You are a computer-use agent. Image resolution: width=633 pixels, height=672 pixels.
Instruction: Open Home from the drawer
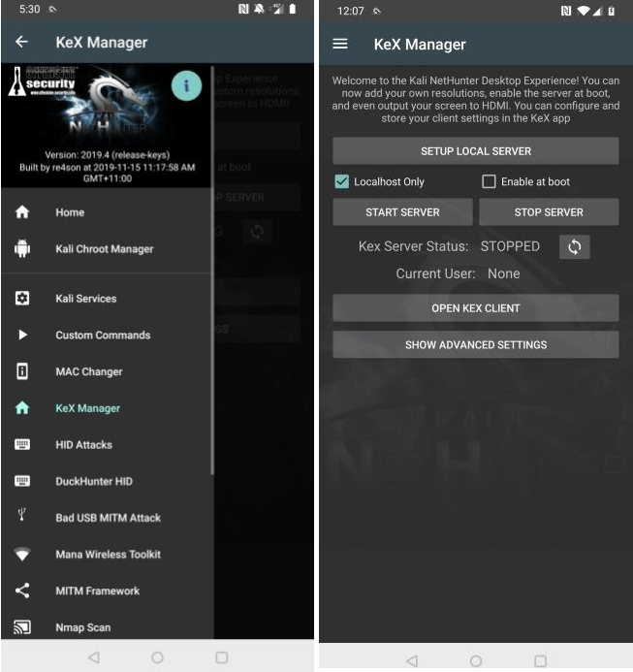click(108, 212)
